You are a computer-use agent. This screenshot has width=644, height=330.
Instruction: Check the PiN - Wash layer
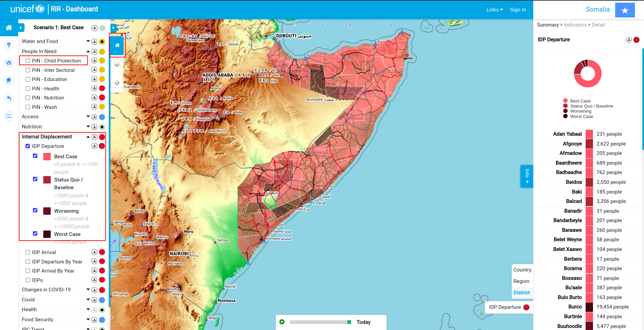pos(28,107)
